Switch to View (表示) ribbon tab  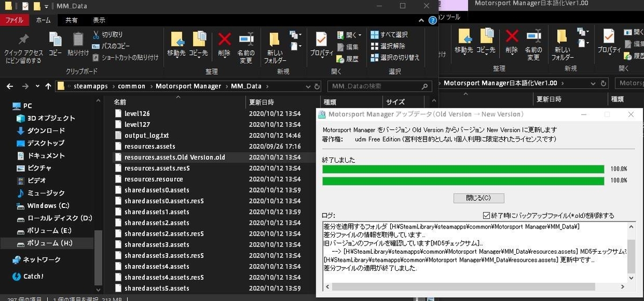click(x=99, y=20)
